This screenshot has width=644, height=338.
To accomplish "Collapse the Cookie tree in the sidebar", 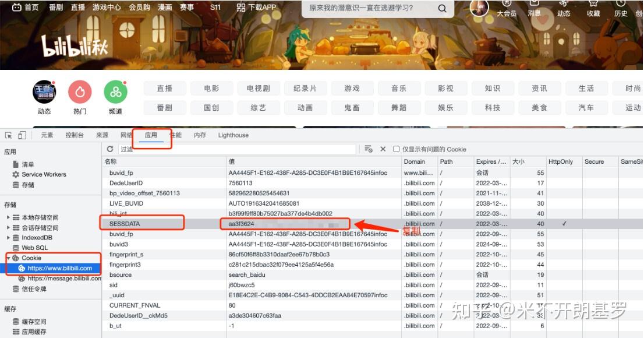I will pyautogui.click(x=9, y=256).
